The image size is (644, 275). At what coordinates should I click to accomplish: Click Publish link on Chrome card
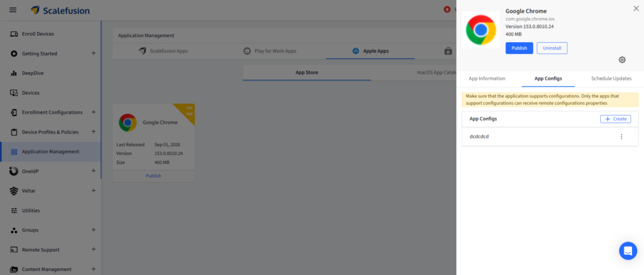click(153, 176)
